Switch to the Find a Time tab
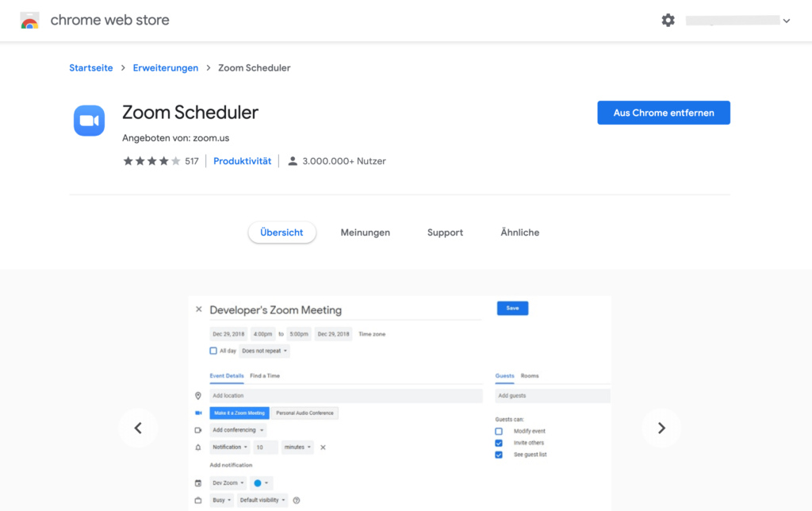The height and width of the screenshot is (511, 812). point(265,376)
